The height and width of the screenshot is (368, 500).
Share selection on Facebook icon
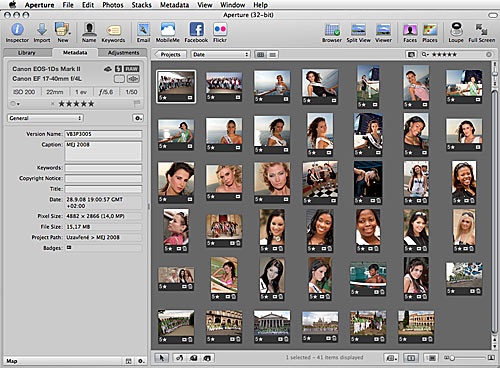(x=196, y=29)
